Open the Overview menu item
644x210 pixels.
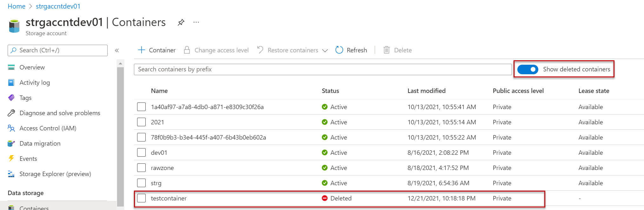[32, 67]
